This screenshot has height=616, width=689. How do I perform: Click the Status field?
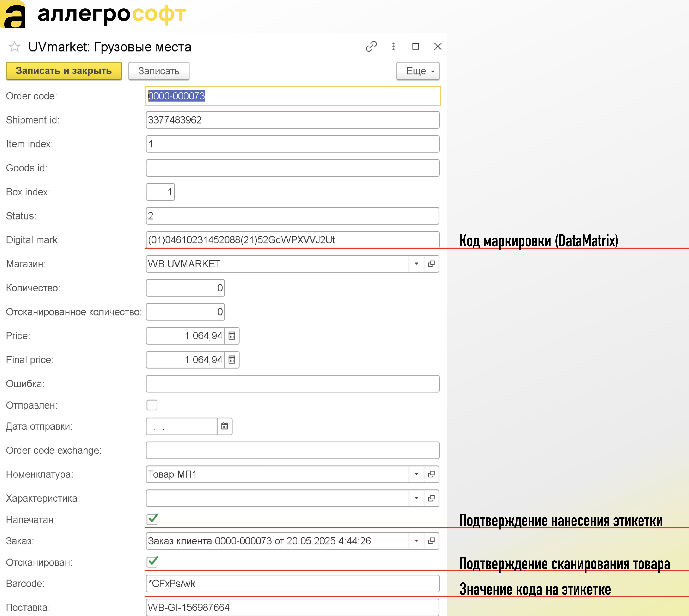293,216
